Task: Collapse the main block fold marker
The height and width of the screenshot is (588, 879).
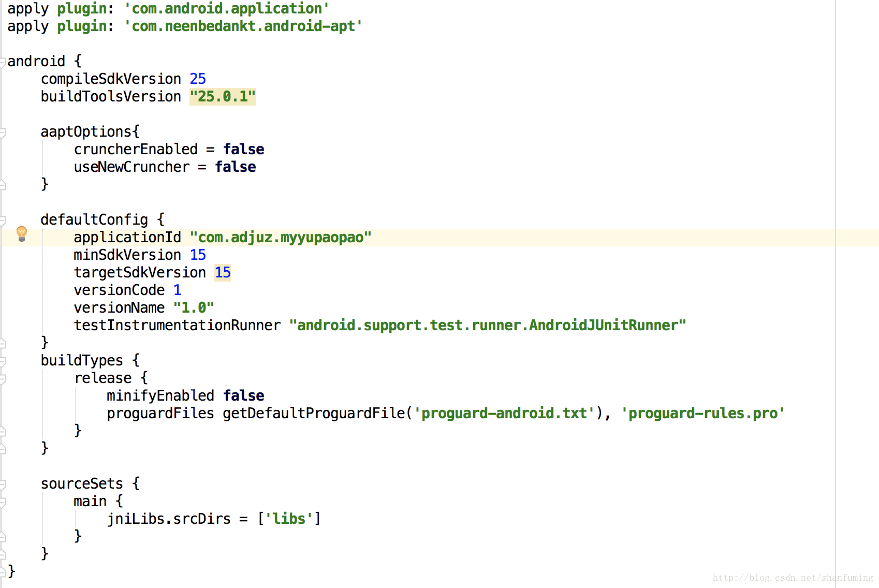Action: click(x=3, y=502)
